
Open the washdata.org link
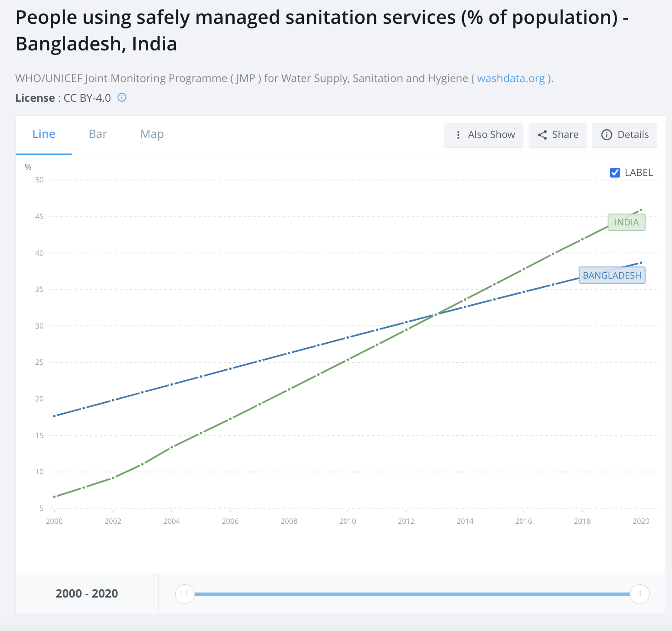coord(511,78)
